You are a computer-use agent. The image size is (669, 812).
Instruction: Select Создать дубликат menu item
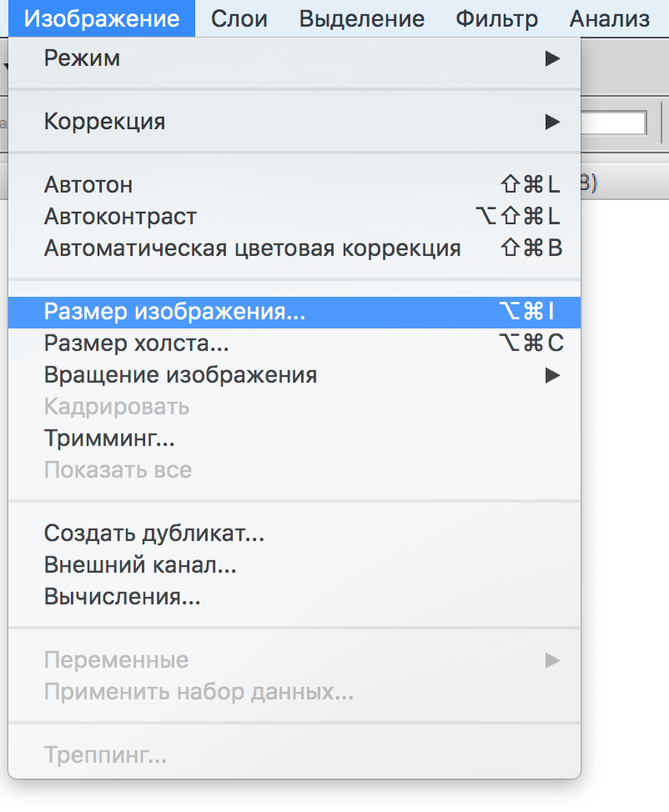pos(294,534)
